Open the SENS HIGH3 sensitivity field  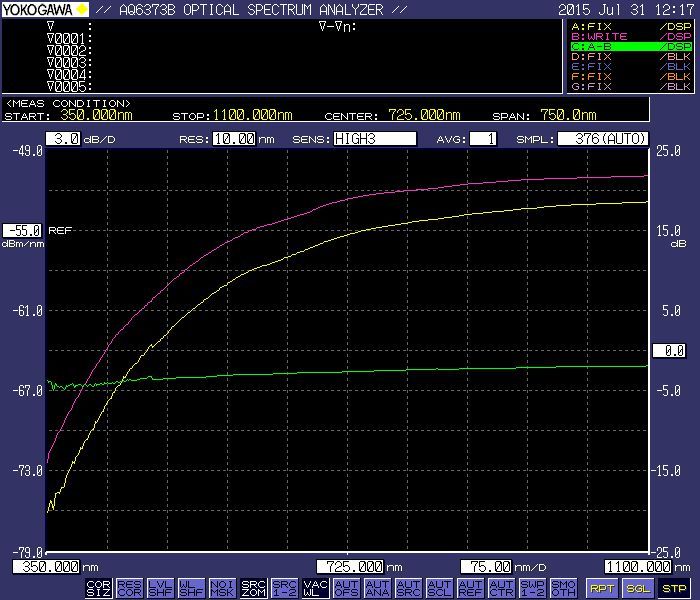[376, 139]
